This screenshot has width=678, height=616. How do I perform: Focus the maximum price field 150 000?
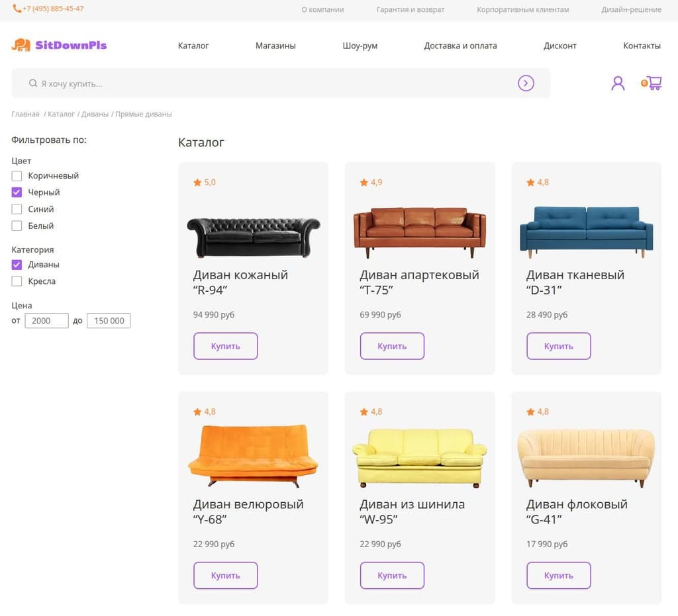pyautogui.click(x=109, y=320)
